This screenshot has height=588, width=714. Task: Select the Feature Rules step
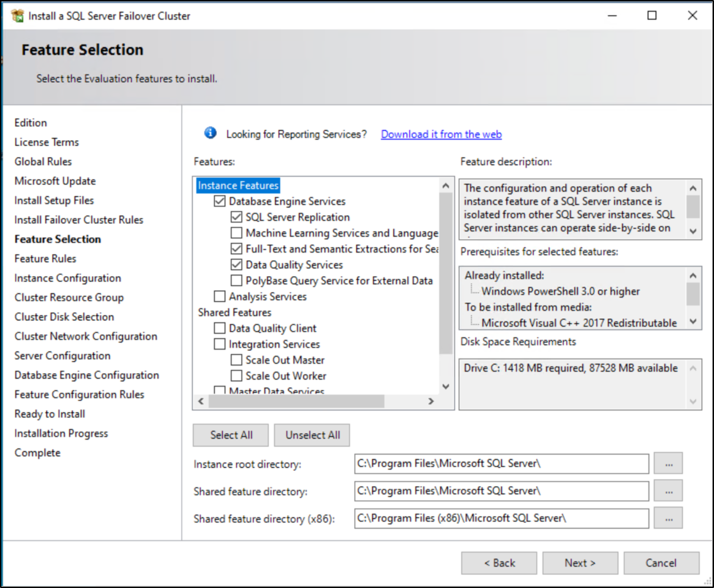pos(45,259)
